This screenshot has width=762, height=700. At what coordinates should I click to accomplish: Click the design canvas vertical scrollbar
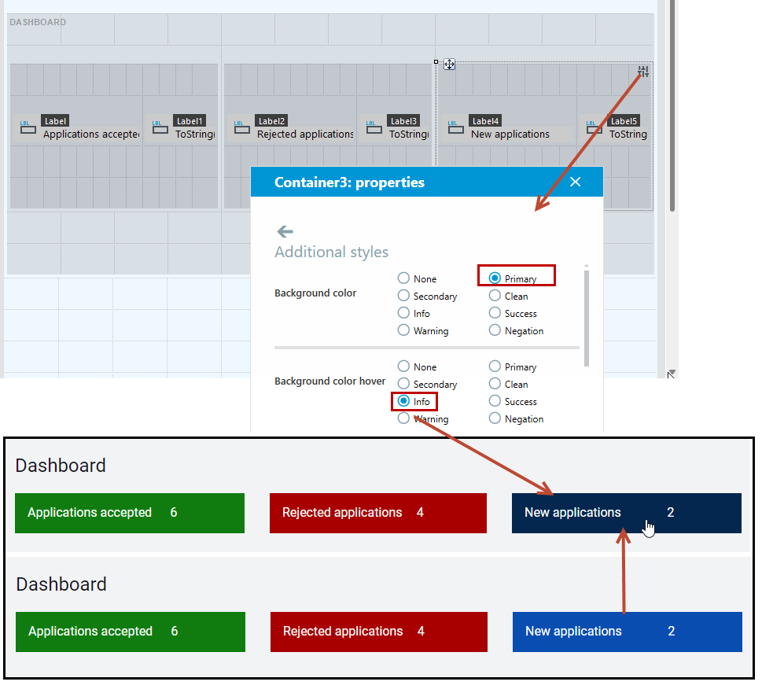click(x=672, y=105)
